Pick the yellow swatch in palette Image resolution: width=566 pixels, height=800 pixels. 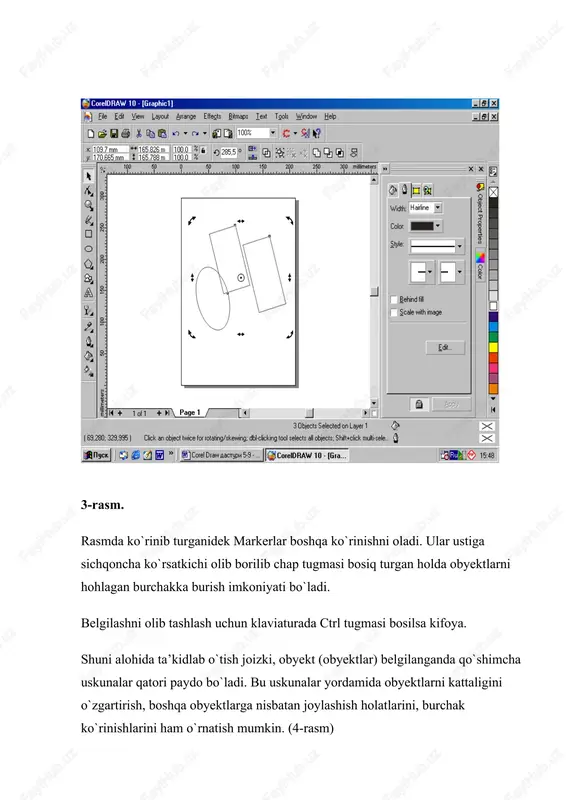pyautogui.click(x=493, y=347)
